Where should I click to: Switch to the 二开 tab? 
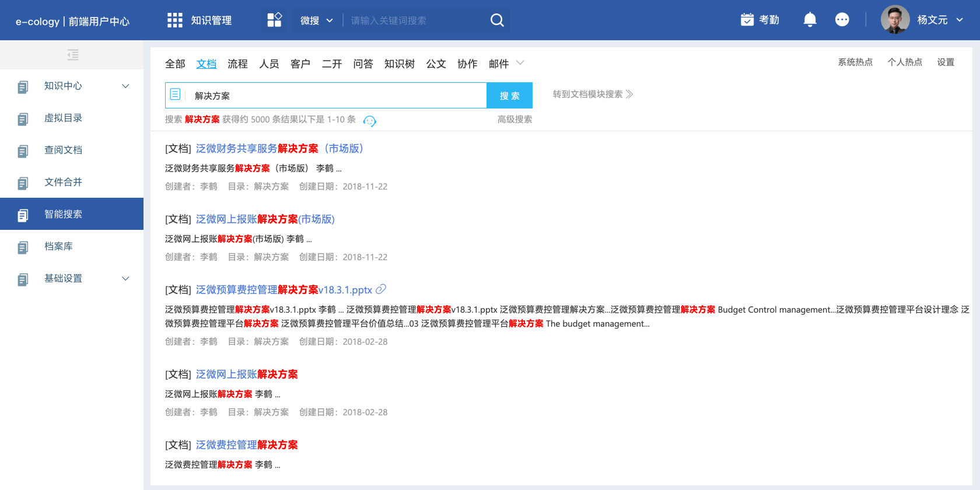332,64
